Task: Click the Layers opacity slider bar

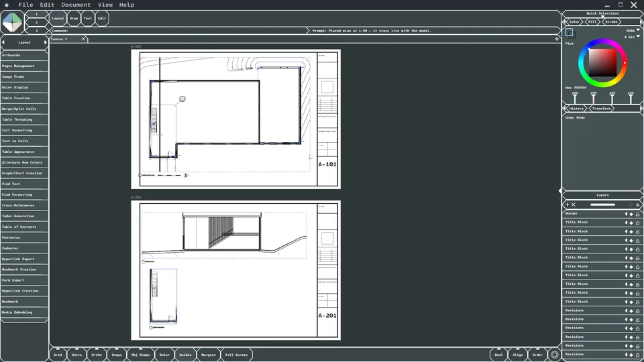Action: point(602,204)
